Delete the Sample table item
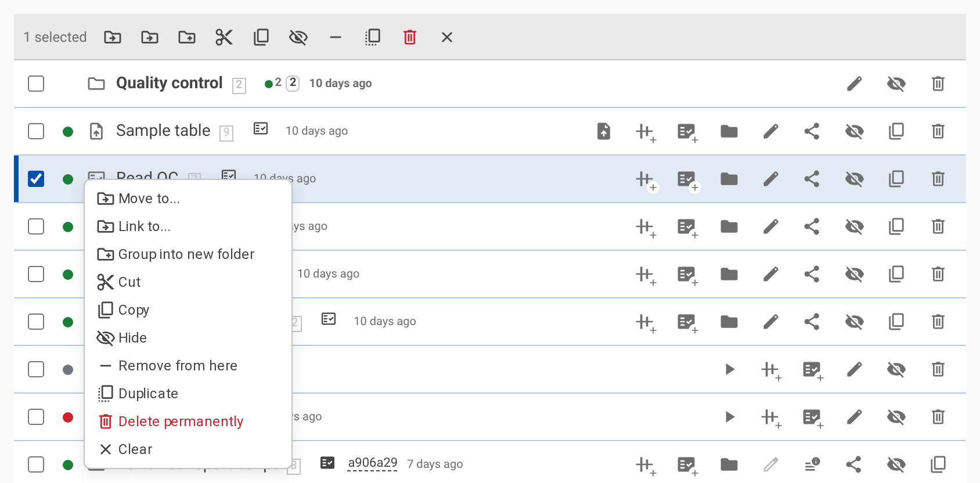The height and width of the screenshot is (483, 980). [938, 131]
